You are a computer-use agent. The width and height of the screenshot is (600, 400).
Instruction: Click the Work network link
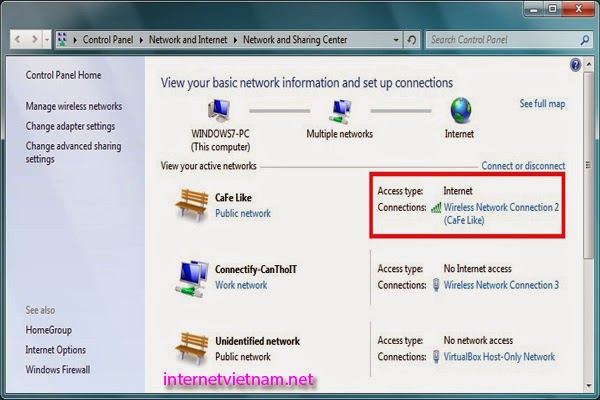coord(241,285)
